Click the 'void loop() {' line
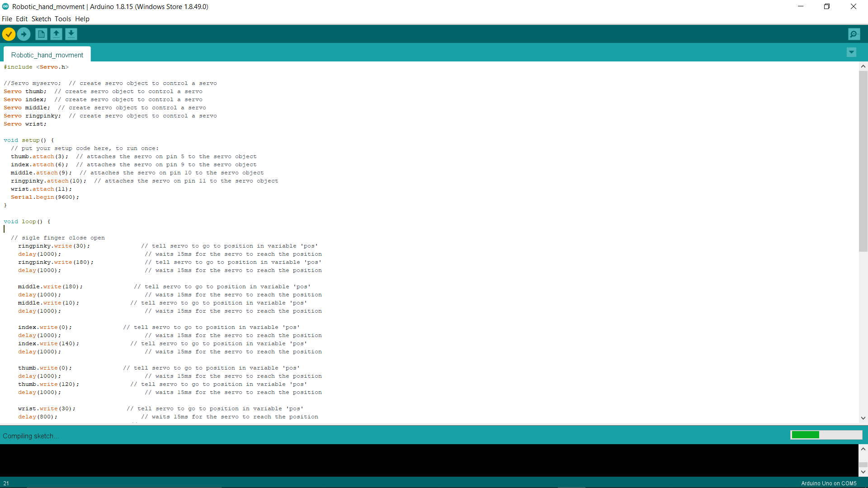The width and height of the screenshot is (868, 488). point(27,221)
